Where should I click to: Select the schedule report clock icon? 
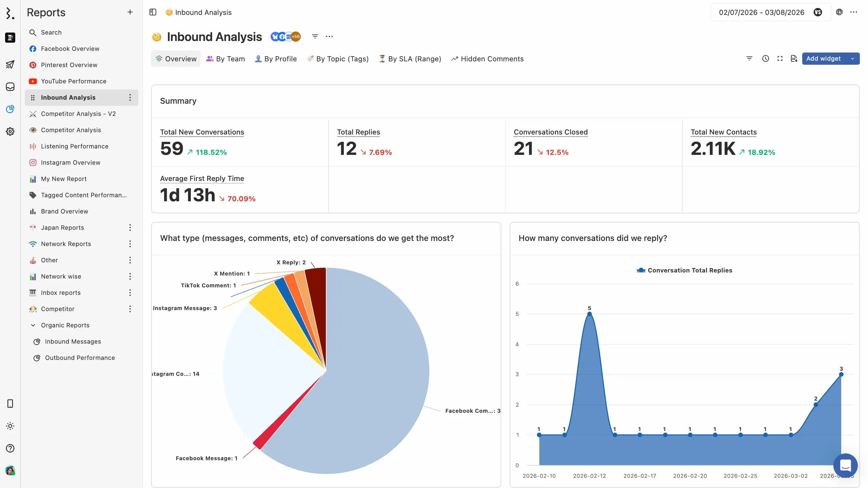[x=766, y=58]
